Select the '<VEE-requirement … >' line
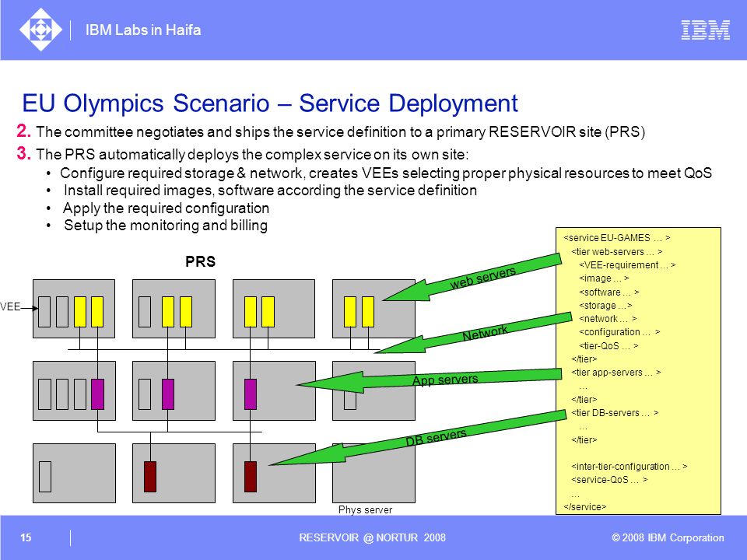This screenshot has width=747, height=560. [x=627, y=264]
